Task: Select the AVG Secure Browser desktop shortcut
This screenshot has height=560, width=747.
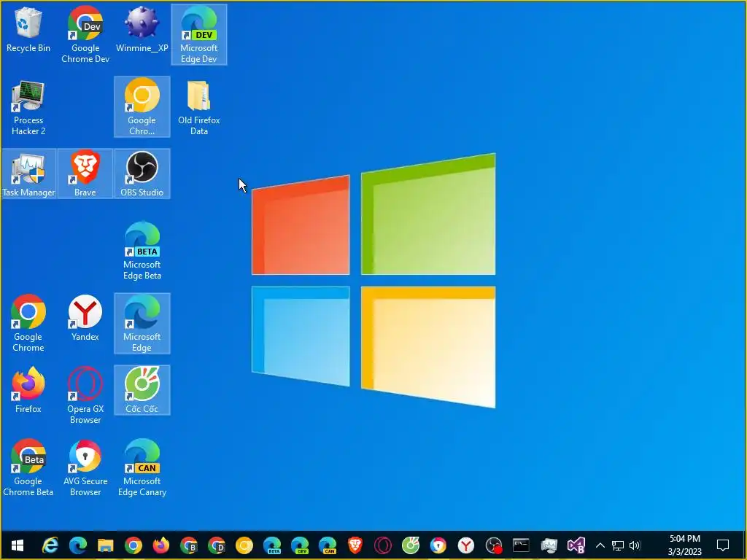Action: pyautogui.click(x=85, y=468)
